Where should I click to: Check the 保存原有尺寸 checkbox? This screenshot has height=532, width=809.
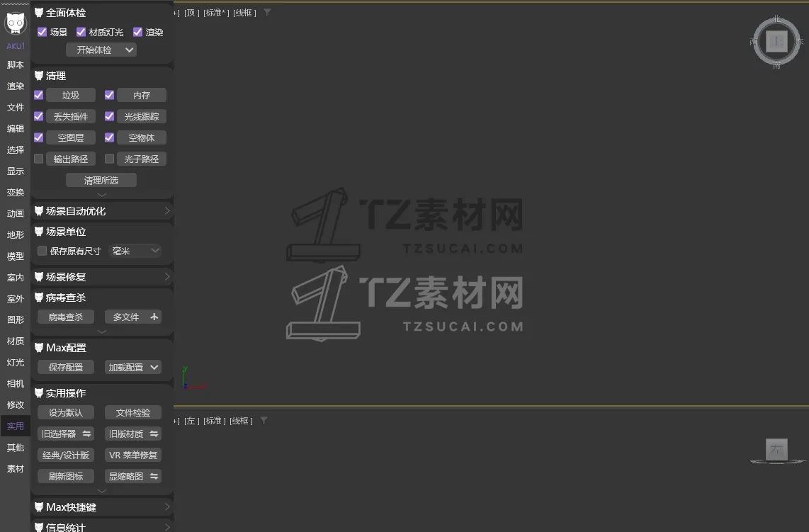(x=41, y=250)
